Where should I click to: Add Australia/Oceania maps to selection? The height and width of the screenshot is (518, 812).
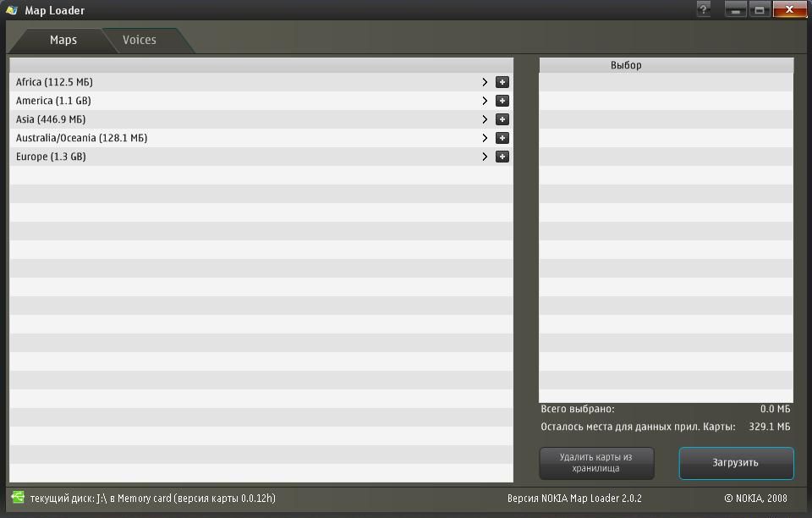502,138
